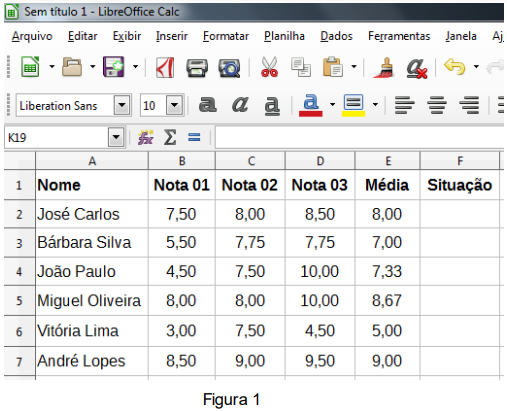Open Print Preview with magnifier icon
The height and width of the screenshot is (411, 507).
pyautogui.click(x=229, y=68)
